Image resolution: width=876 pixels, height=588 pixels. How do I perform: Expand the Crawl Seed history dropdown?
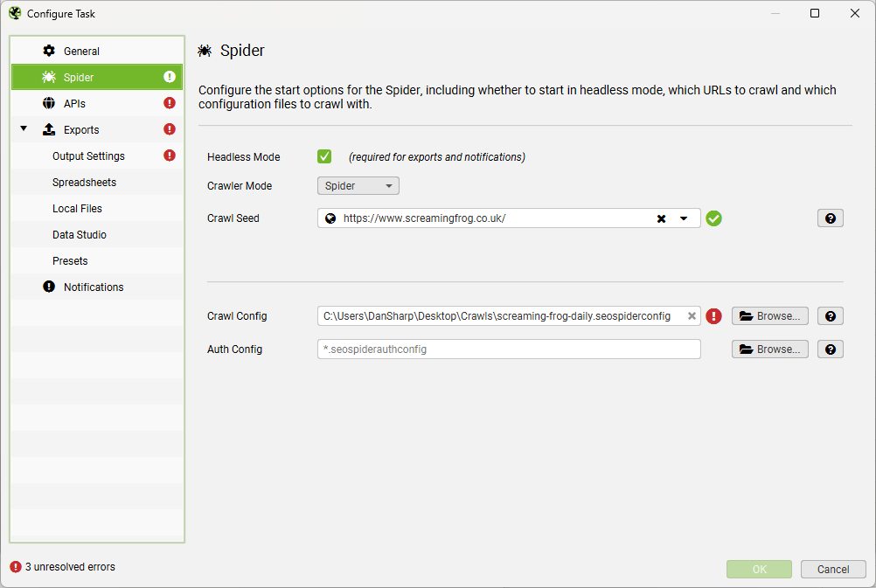coord(684,219)
